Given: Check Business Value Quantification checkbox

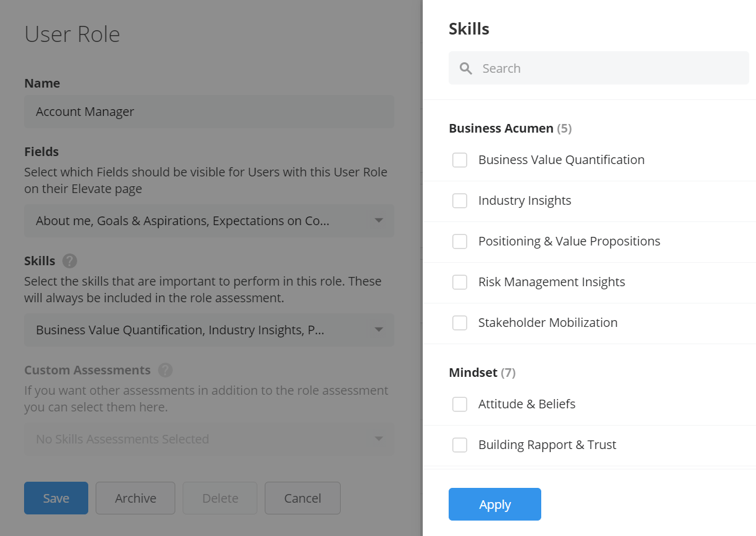Looking at the screenshot, I should (460, 160).
